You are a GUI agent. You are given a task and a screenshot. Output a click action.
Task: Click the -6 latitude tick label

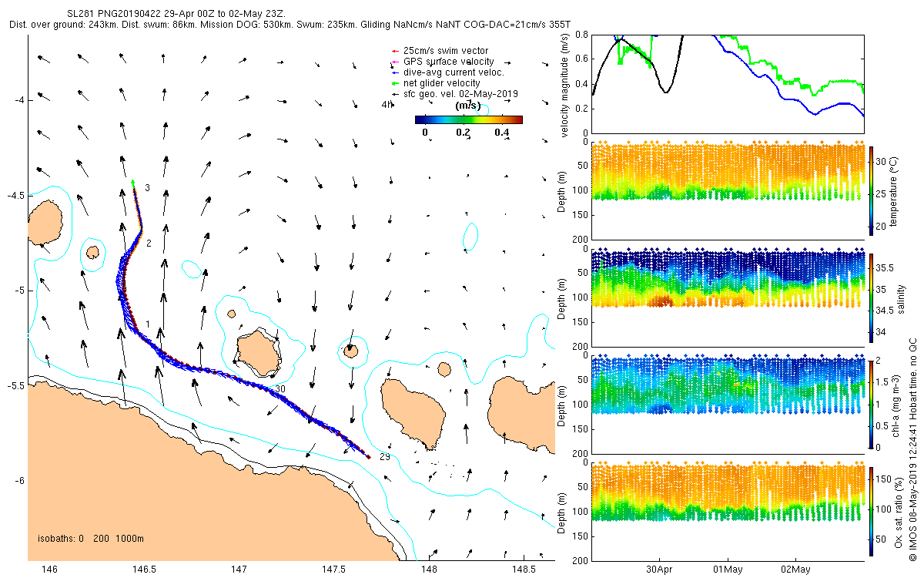click(x=20, y=481)
